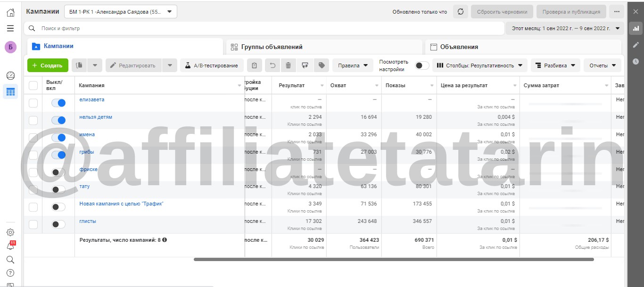Viewport: 644px width, 287px height.
Task: Click 'Проверка и публикация' button
Action: (571, 12)
